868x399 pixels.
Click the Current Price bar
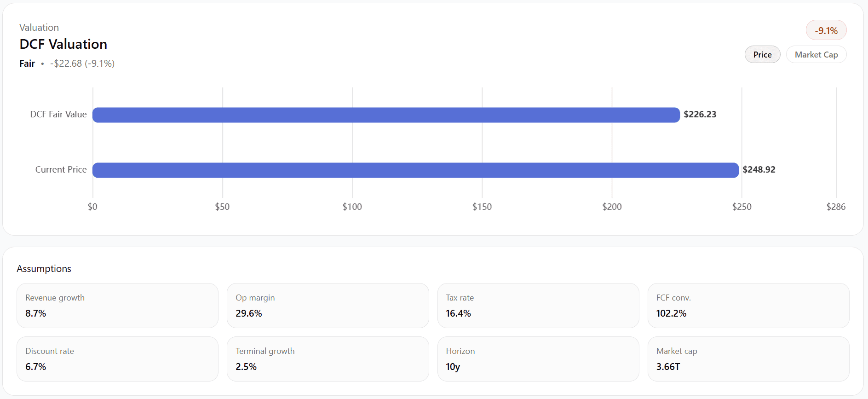pos(415,170)
